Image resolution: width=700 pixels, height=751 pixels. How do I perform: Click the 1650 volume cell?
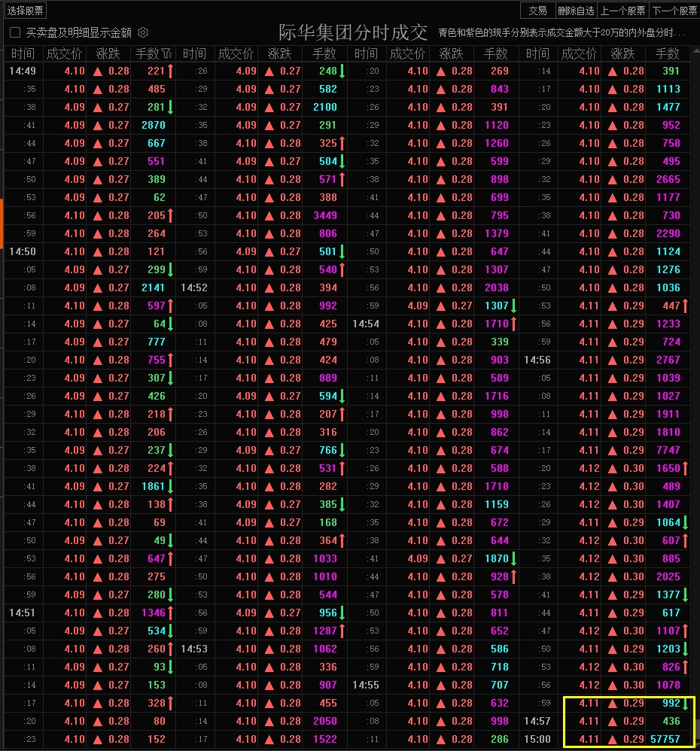(x=668, y=468)
